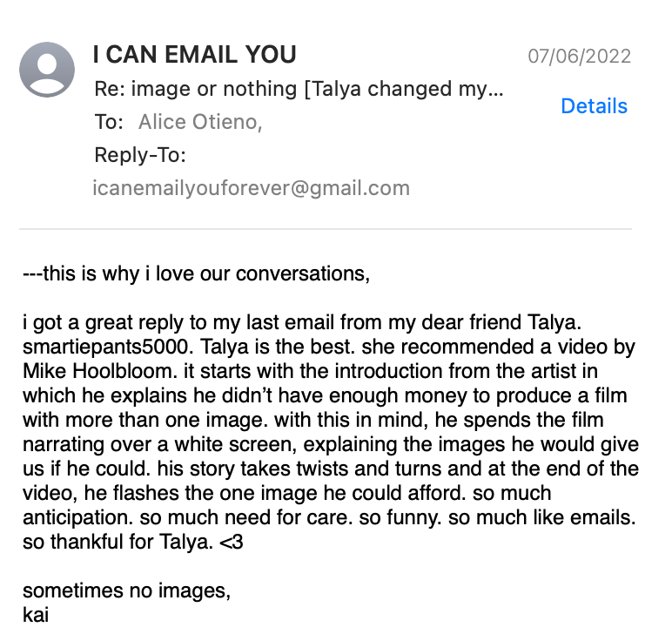This screenshot has height=634, width=672.
Task: Click the sender's gray avatar icon
Action: 47,69
